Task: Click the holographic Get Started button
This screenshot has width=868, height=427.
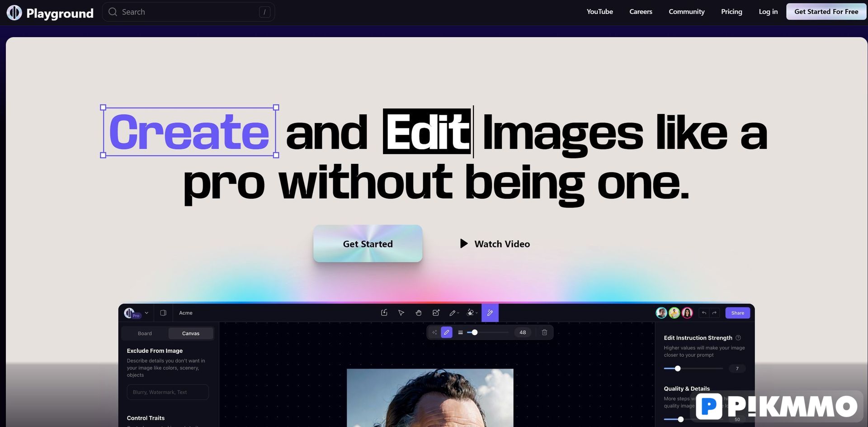Action: coord(368,243)
